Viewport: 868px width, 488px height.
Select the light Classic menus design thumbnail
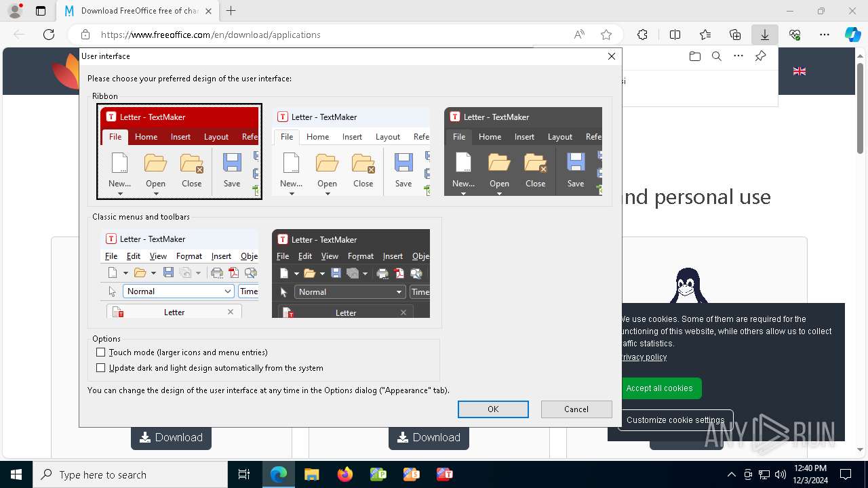coord(180,274)
